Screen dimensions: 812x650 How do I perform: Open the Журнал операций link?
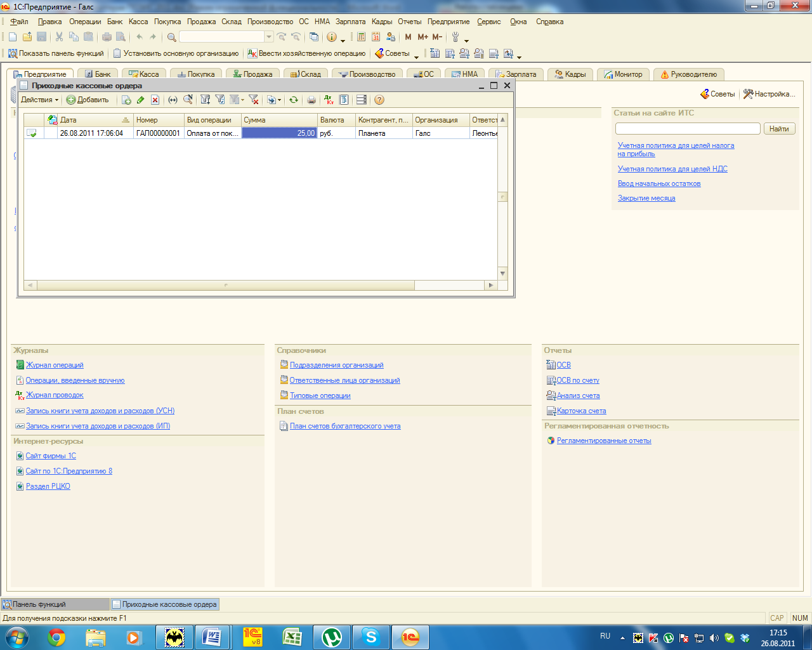pos(55,365)
